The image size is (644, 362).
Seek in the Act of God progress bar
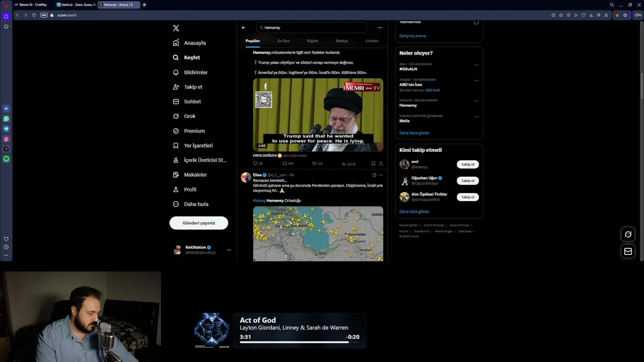pos(299,342)
